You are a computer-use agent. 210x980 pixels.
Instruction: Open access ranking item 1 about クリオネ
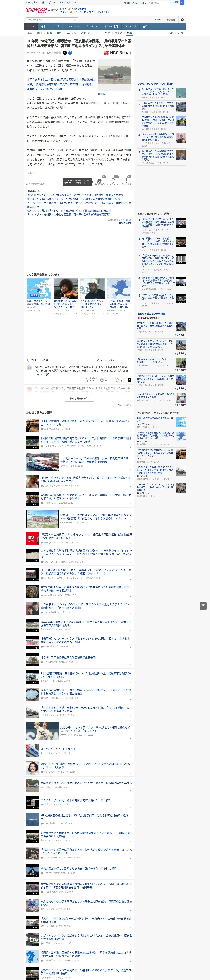(x=158, y=92)
